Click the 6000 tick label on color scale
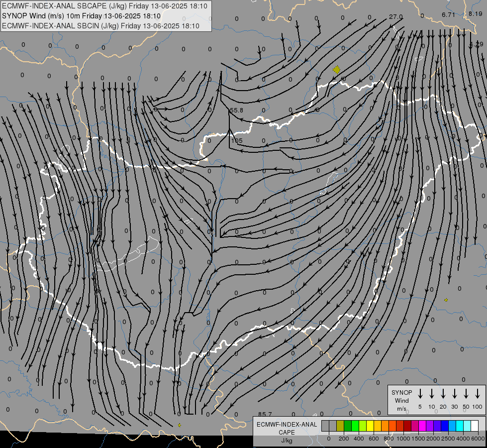This screenshot has width=487, height=448. 478,439
